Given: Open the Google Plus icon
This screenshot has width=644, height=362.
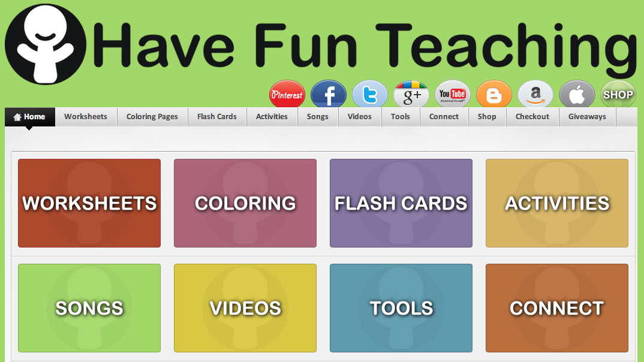Looking at the screenshot, I should pos(411,95).
